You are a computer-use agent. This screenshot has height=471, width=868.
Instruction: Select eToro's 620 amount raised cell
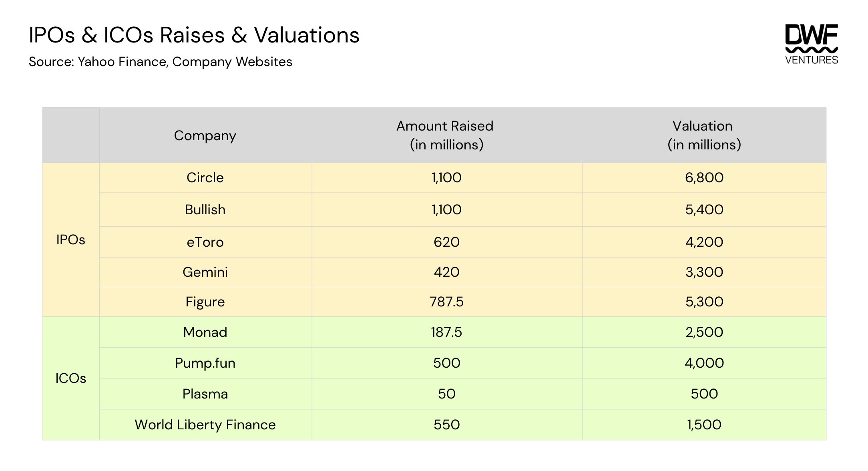coord(446,242)
